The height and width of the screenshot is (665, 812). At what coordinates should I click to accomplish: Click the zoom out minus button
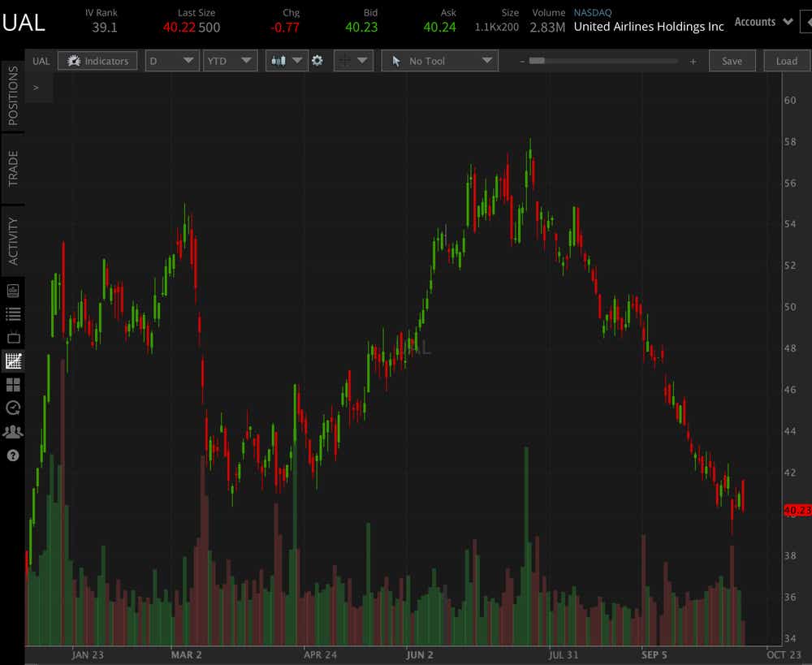pos(522,62)
